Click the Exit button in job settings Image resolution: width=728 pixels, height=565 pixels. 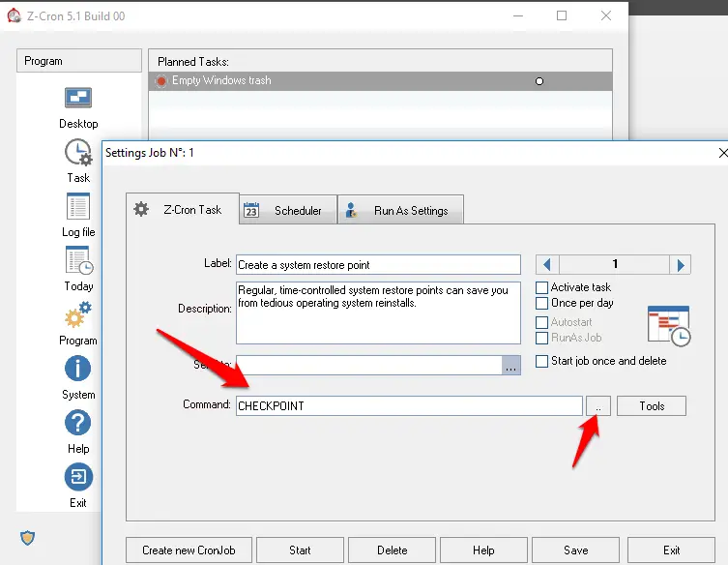[671, 550]
